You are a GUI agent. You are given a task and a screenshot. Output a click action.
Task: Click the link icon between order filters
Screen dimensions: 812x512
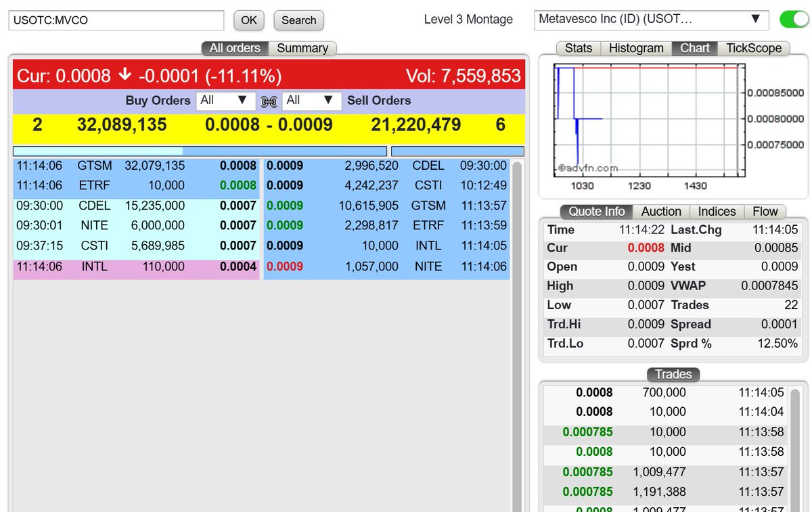(269, 101)
